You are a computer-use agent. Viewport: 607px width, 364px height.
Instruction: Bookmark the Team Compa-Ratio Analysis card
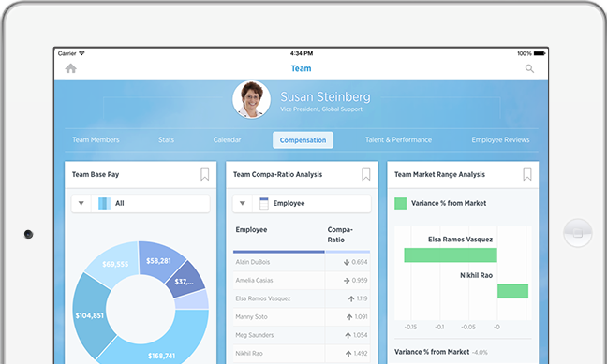click(x=366, y=174)
